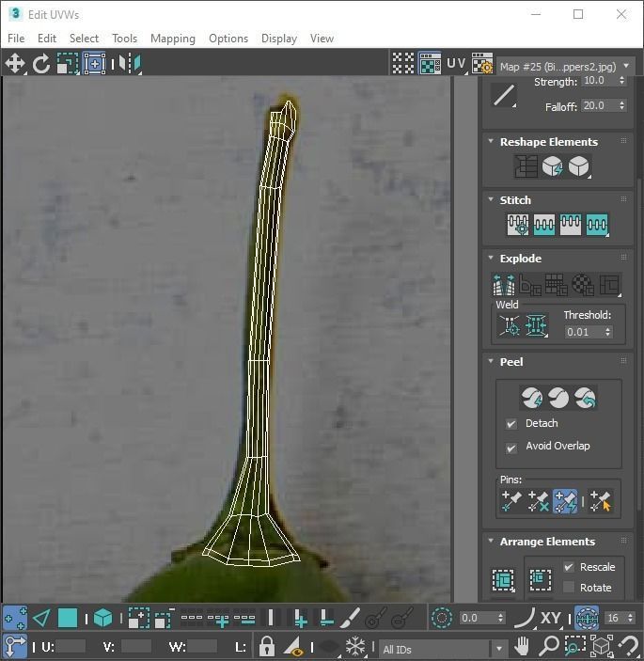The image size is (644, 661).
Task: Toggle show map in dialog icon
Action: coord(430,64)
